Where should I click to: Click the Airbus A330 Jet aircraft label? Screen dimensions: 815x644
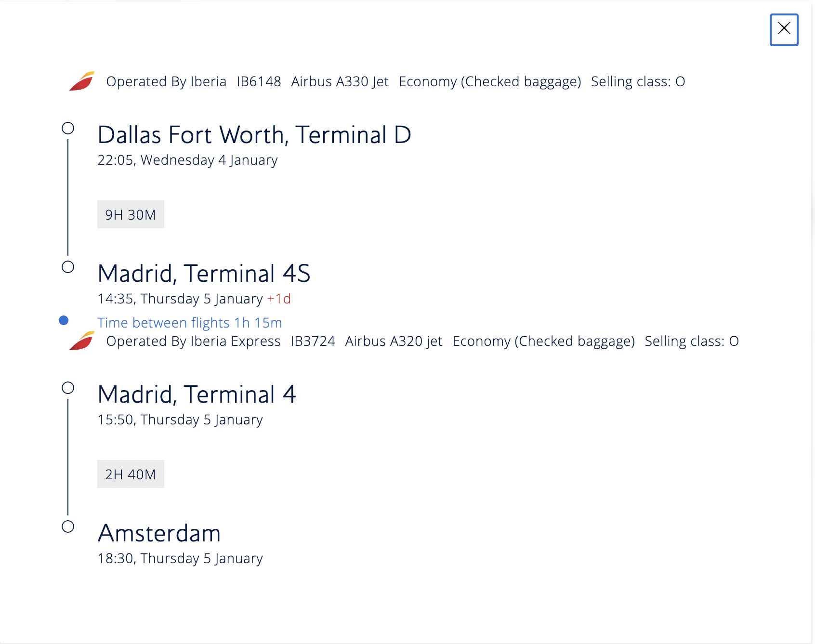tap(340, 81)
